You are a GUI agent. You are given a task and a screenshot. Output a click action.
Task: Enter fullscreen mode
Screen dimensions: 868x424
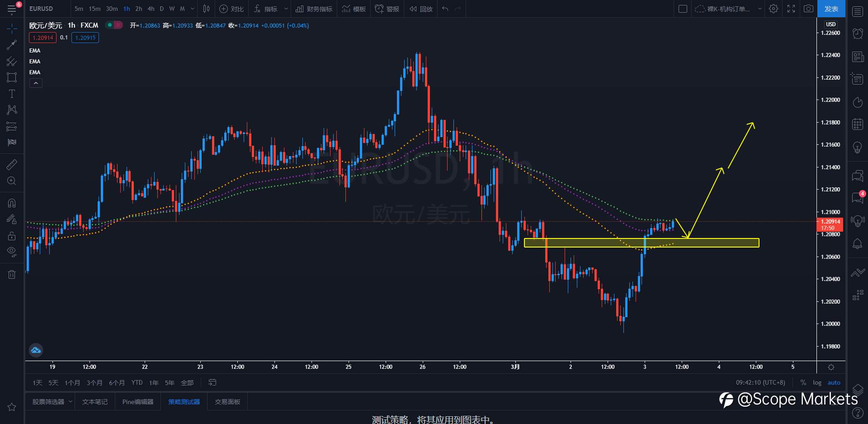tap(791, 9)
